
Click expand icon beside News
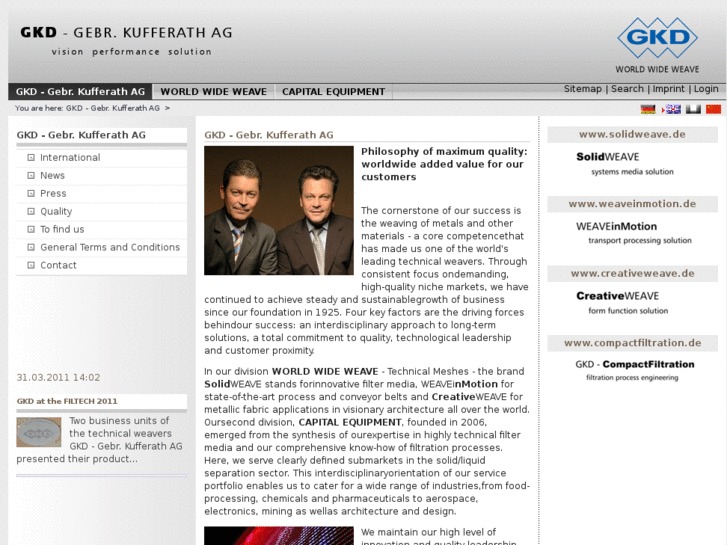(x=31, y=176)
